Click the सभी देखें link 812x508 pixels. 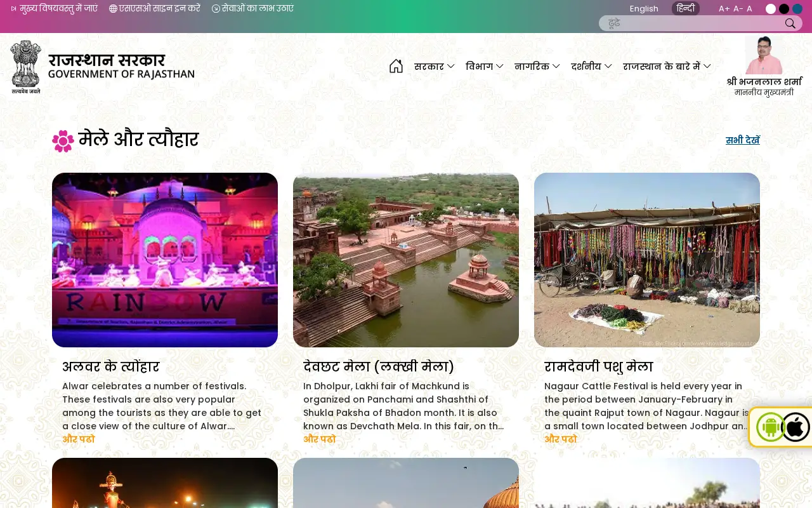[x=743, y=140]
